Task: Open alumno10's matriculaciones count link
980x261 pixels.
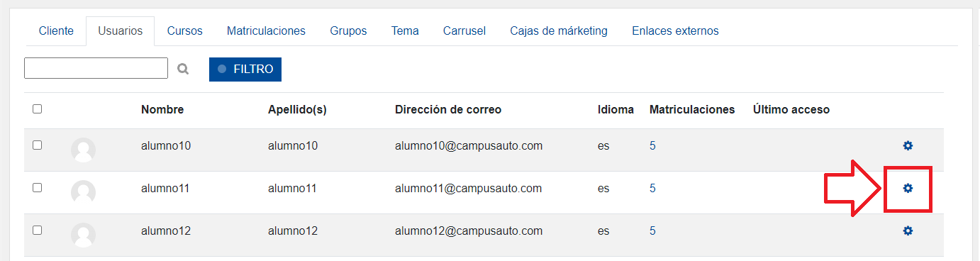Action: point(652,146)
